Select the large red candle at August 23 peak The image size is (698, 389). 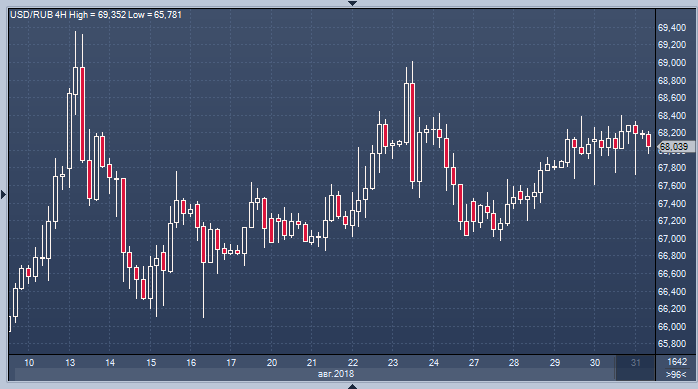pyautogui.click(x=413, y=132)
